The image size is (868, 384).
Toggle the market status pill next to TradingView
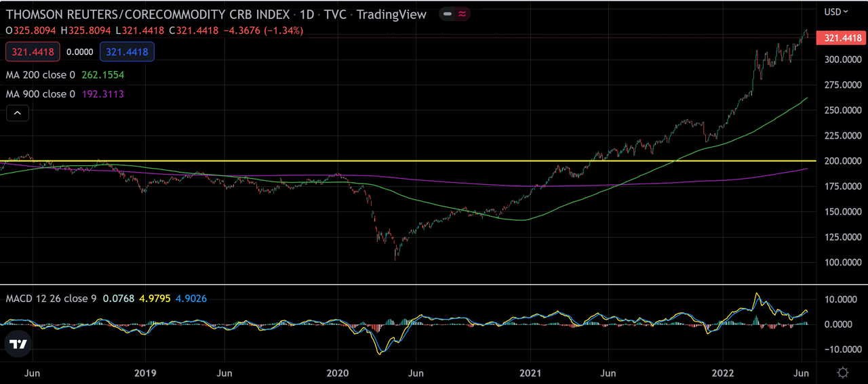pyautogui.click(x=455, y=14)
